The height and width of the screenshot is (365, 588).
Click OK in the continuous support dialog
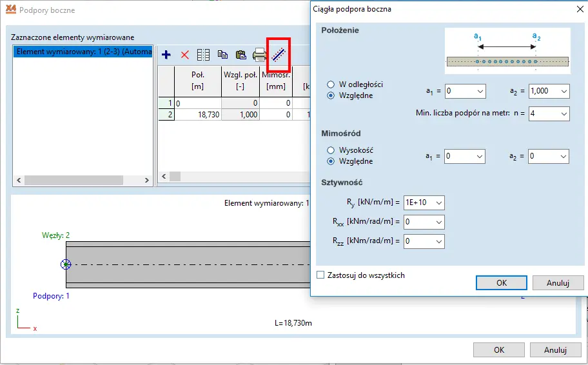pos(502,282)
